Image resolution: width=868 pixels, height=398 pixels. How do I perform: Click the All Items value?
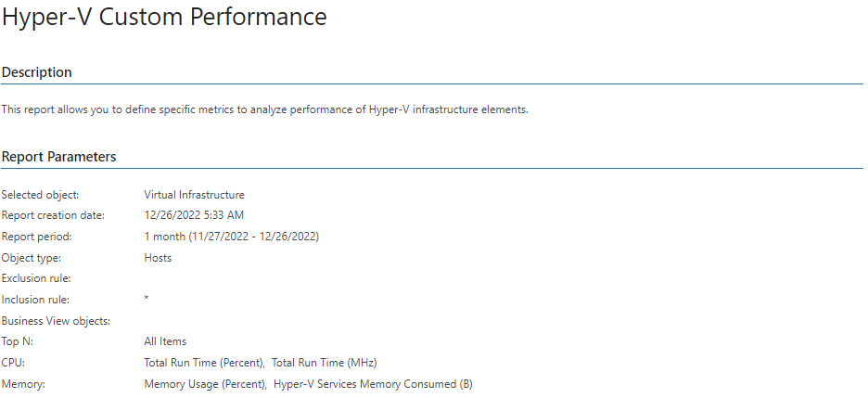(165, 341)
